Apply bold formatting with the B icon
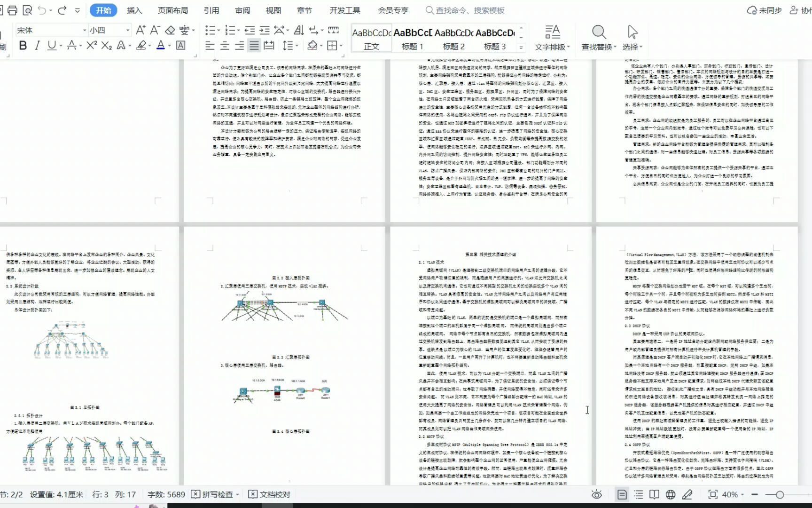This screenshot has width=812, height=508. pyautogui.click(x=23, y=46)
